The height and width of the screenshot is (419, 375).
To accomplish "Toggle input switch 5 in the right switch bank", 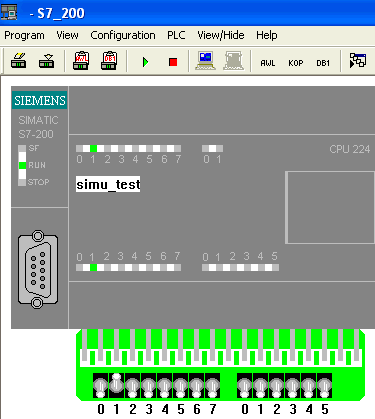I will 325,386.
